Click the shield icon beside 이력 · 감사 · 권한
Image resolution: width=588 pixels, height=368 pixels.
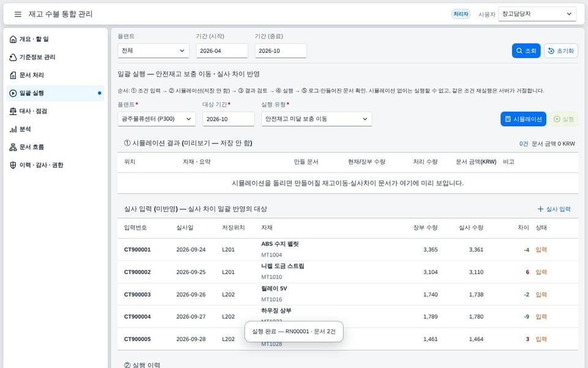tap(13, 165)
